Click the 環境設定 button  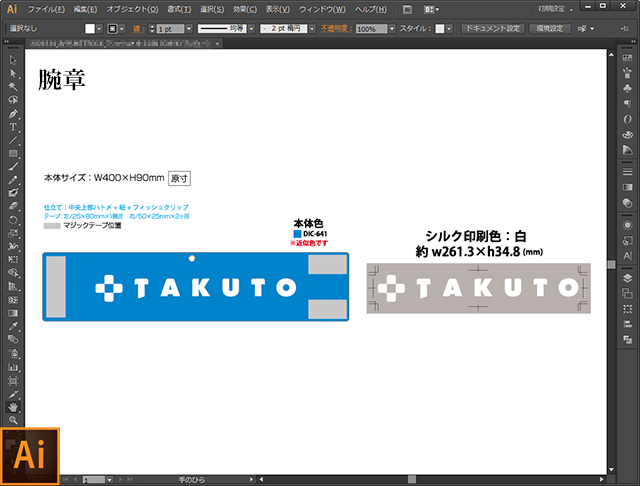[549, 29]
